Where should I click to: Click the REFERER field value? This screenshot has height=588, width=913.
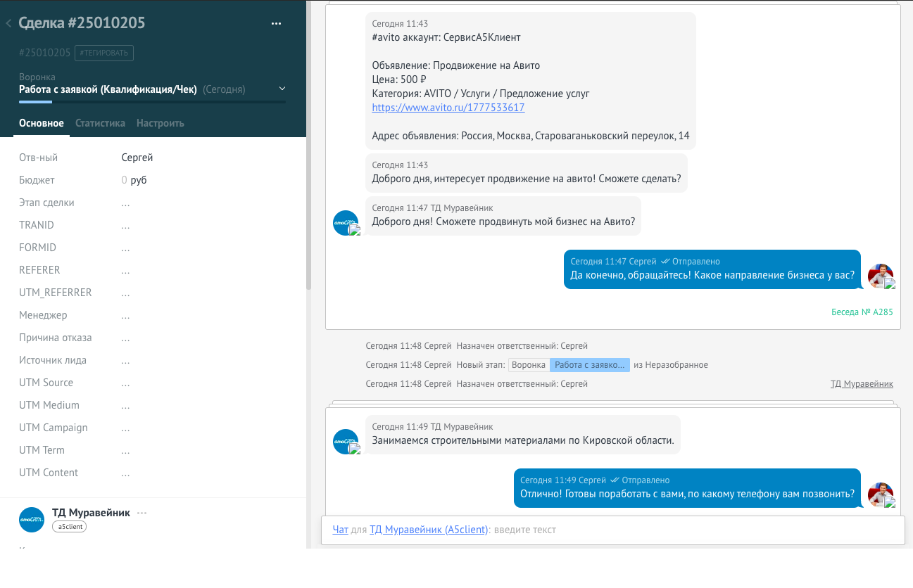pyautogui.click(x=125, y=271)
